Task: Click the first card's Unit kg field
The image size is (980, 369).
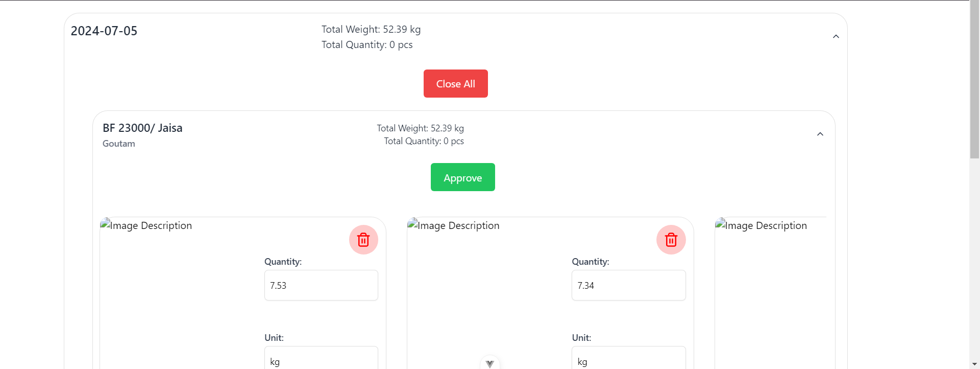Action: [321, 359]
